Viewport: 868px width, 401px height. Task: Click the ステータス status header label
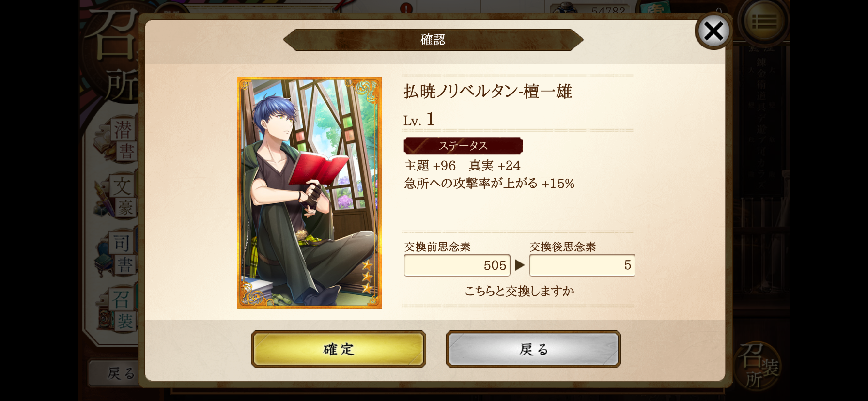pos(463,146)
